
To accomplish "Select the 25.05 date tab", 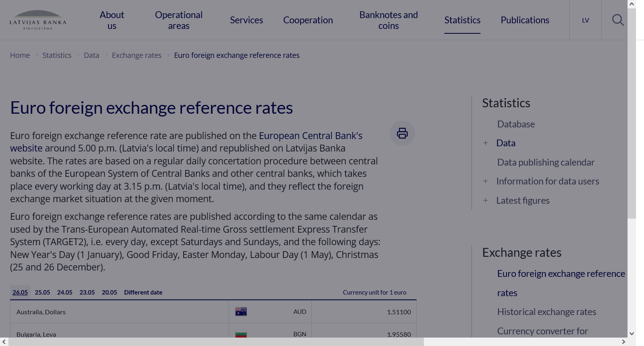I will [43, 293].
